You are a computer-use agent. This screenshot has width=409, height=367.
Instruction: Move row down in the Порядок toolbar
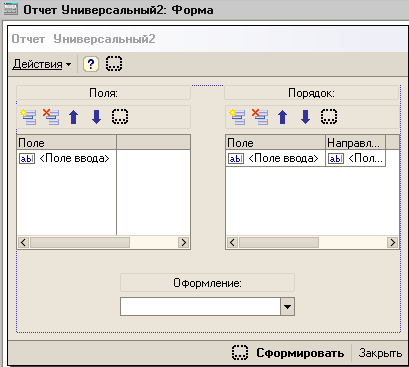305,117
